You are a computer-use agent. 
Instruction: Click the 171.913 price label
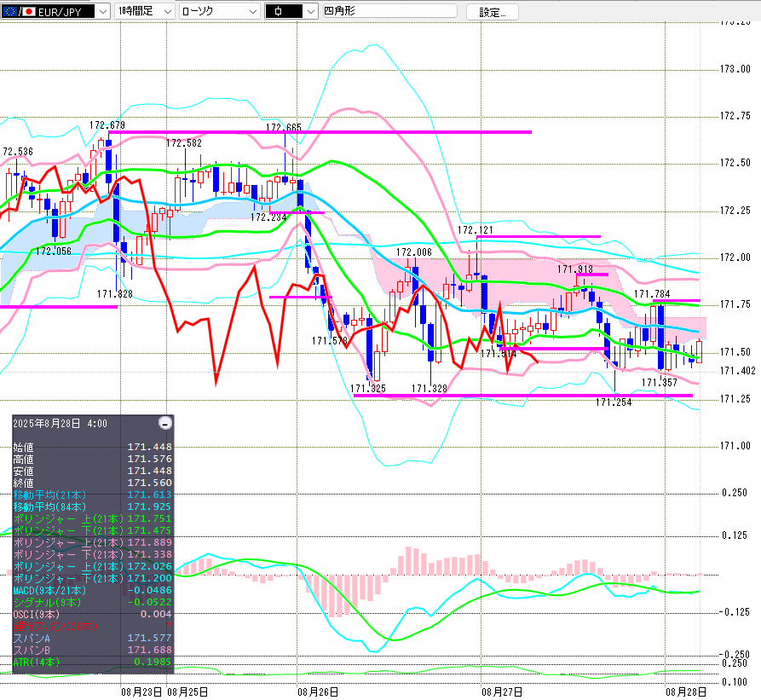pos(575,269)
